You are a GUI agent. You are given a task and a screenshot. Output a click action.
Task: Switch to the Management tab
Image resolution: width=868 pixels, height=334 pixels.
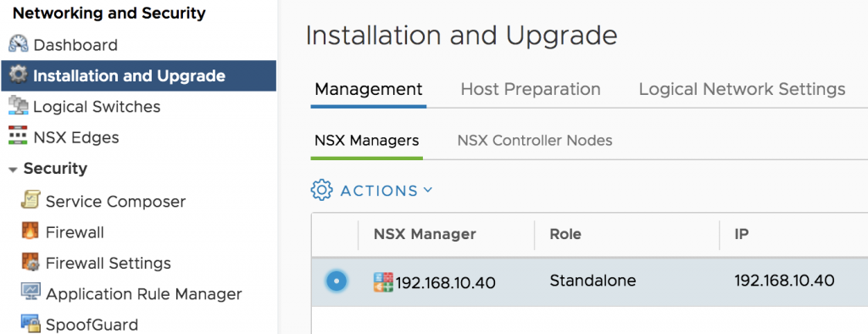pos(369,89)
